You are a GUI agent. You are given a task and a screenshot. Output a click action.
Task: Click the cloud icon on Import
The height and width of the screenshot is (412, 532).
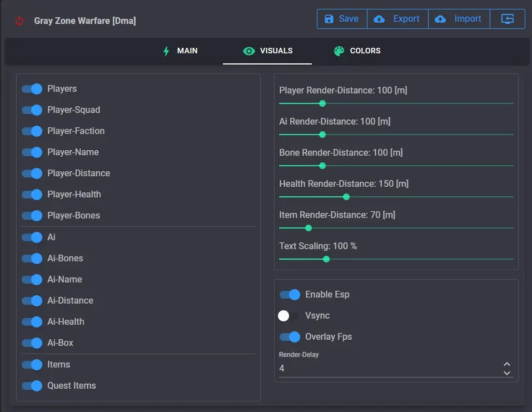tap(440, 19)
